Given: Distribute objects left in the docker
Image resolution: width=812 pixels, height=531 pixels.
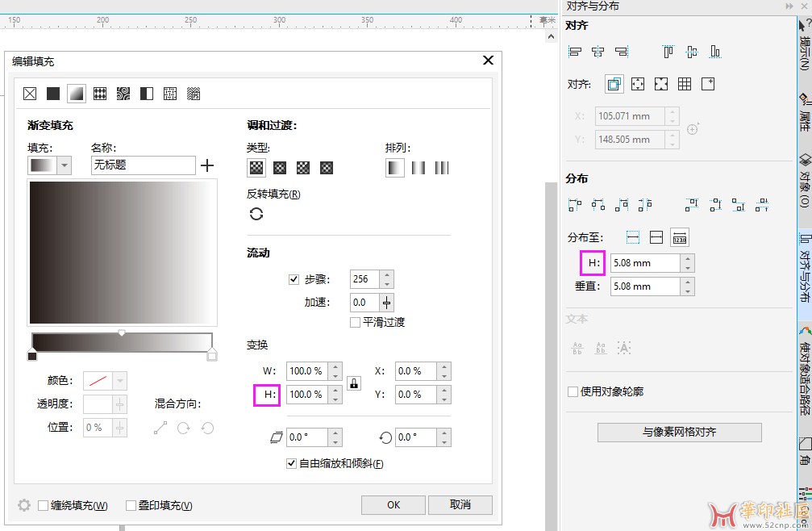Looking at the screenshot, I should tap(575, 205).
